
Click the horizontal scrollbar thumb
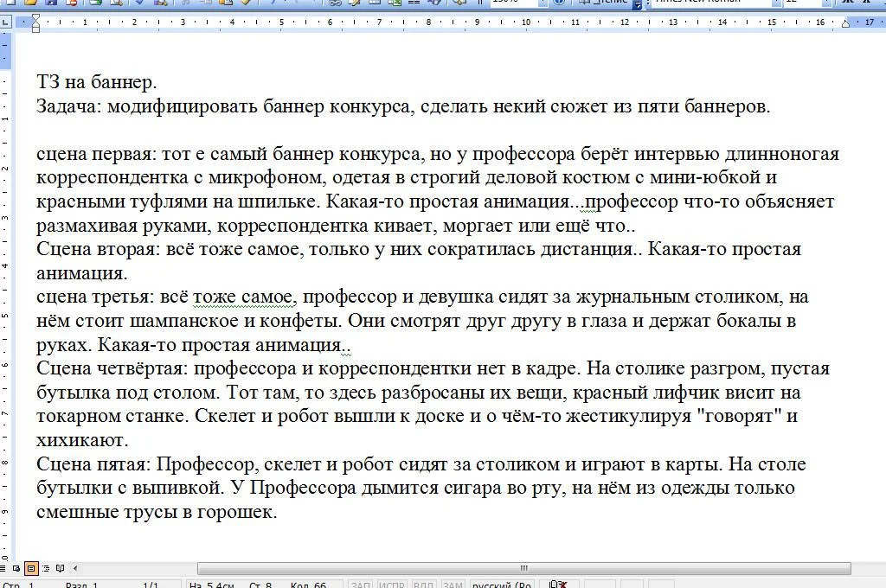pyautogui.click(x=523, y=568)
